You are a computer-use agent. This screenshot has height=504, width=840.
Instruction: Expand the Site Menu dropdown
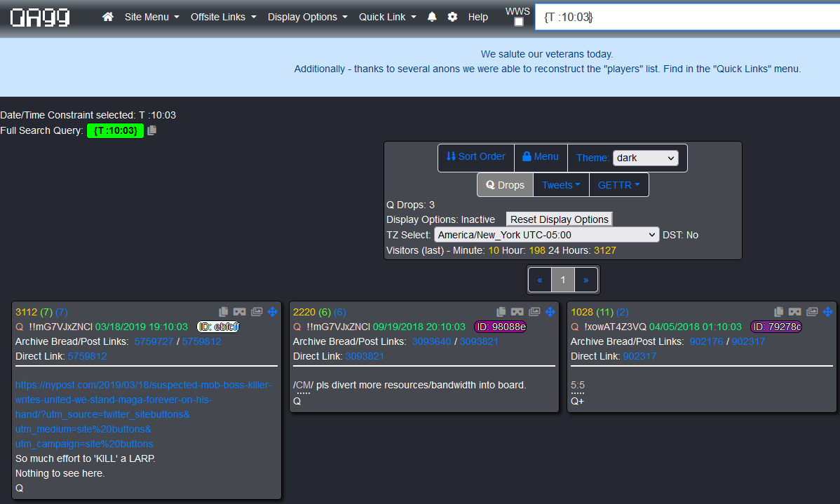coord(151,17)
